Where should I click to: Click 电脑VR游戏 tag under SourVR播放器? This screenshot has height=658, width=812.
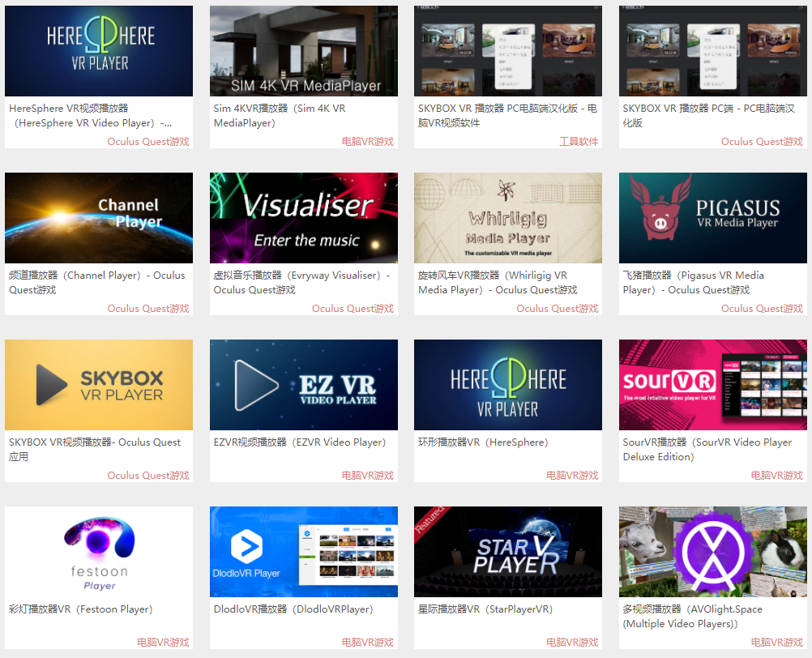tap(777, 475)
